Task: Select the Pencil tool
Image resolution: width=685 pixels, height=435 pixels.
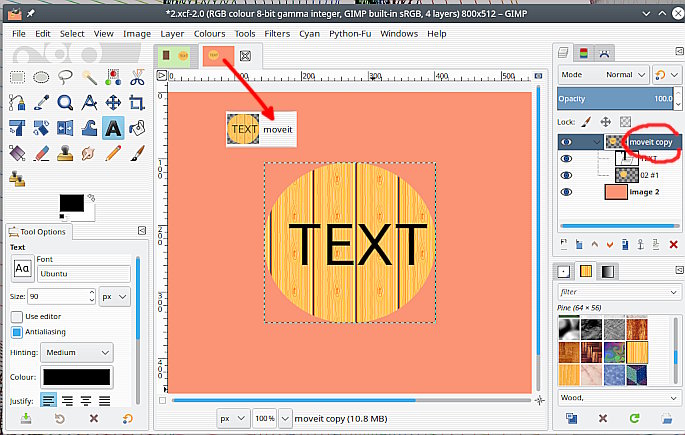Action: (x=113, y=153)
